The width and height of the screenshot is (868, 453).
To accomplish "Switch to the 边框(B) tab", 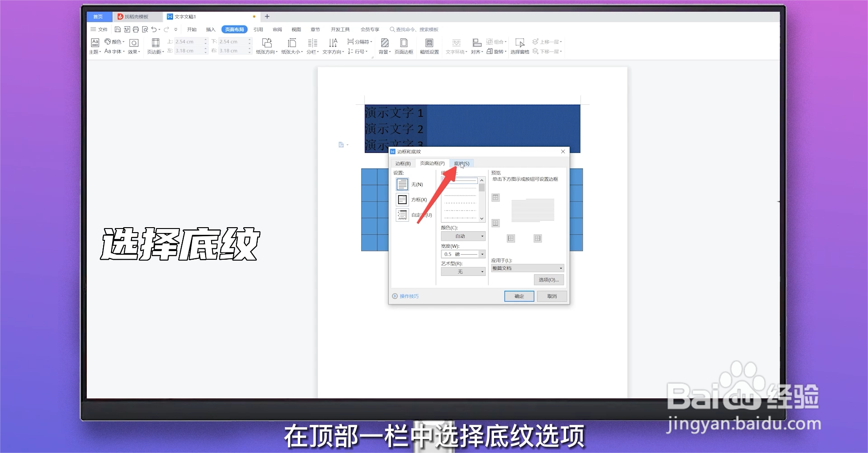I will tap(403, 163).
